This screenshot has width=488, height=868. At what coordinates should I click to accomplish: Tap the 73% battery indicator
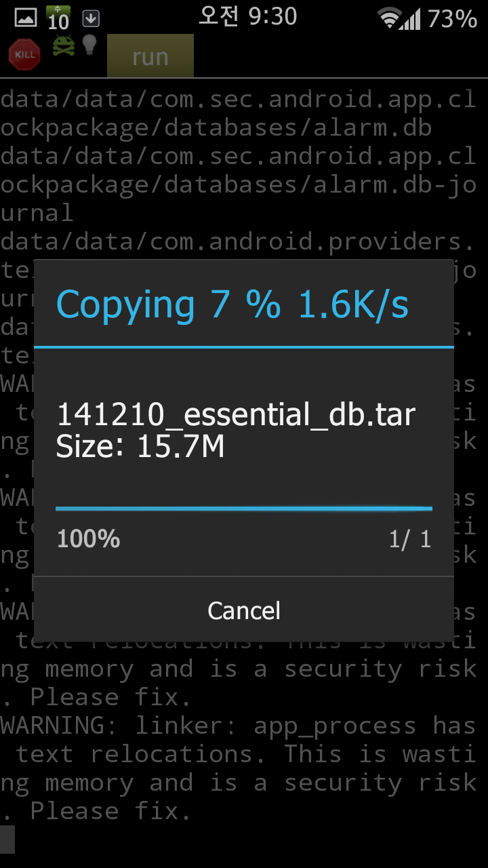[x=452, y=18]
